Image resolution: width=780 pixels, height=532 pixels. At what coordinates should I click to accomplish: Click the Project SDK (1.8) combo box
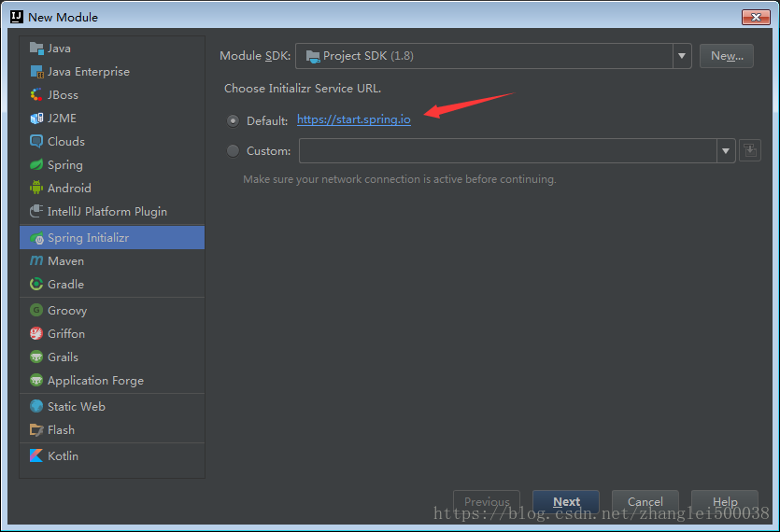click(493, 56)
